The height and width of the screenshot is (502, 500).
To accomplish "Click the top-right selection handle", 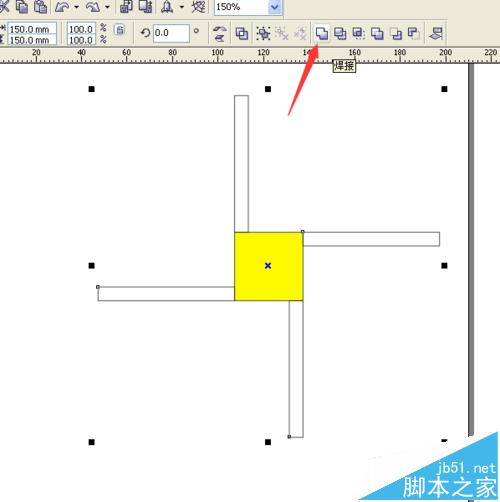I will pyautogui.click(x=444, y=89).
